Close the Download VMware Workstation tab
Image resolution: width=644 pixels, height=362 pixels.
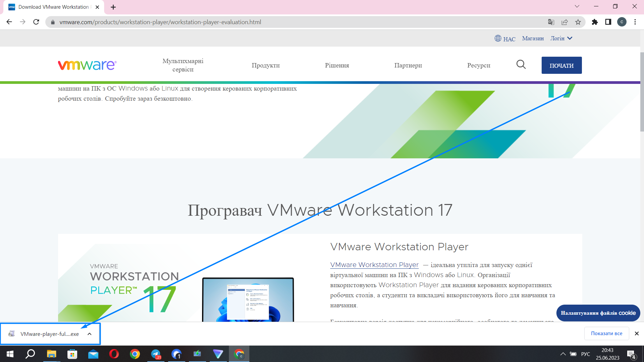[x=97, y=7]
